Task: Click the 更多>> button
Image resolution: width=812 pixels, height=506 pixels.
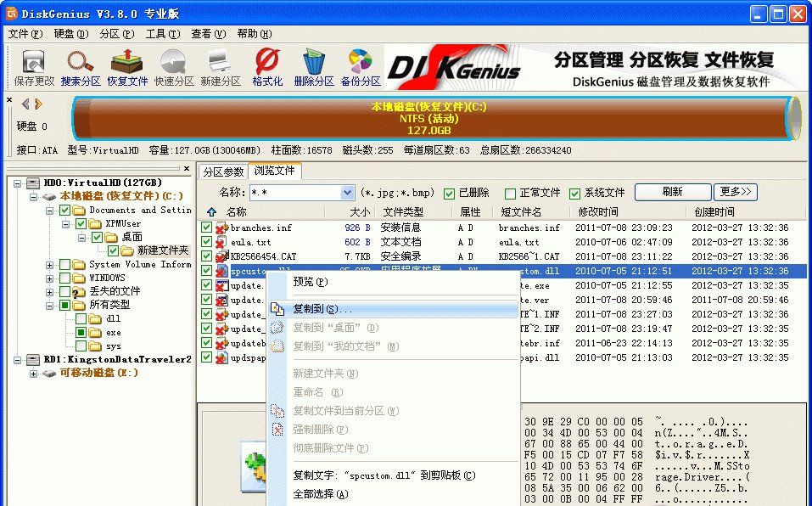Action: [x=736, y=192]
